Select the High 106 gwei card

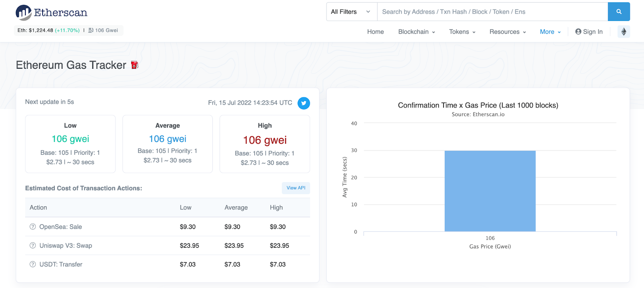click(264, 144)
